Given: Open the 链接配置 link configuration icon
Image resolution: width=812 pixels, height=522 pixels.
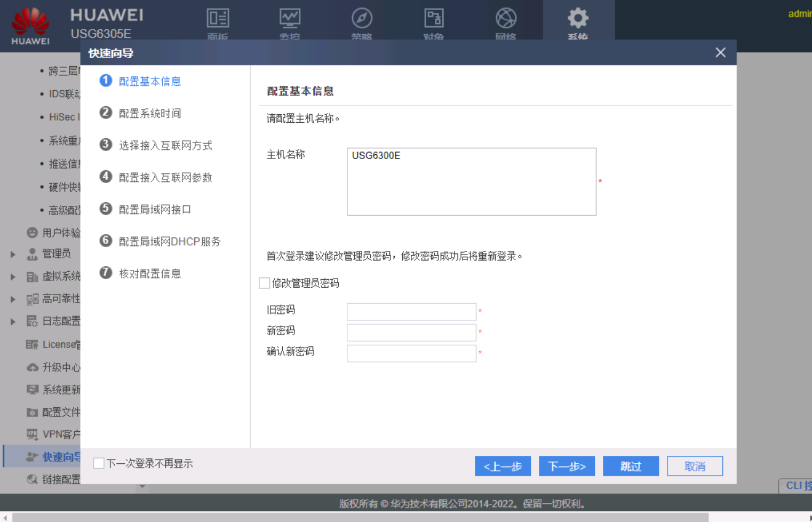Looking at the screenshot, I should [x=31, y=479].
